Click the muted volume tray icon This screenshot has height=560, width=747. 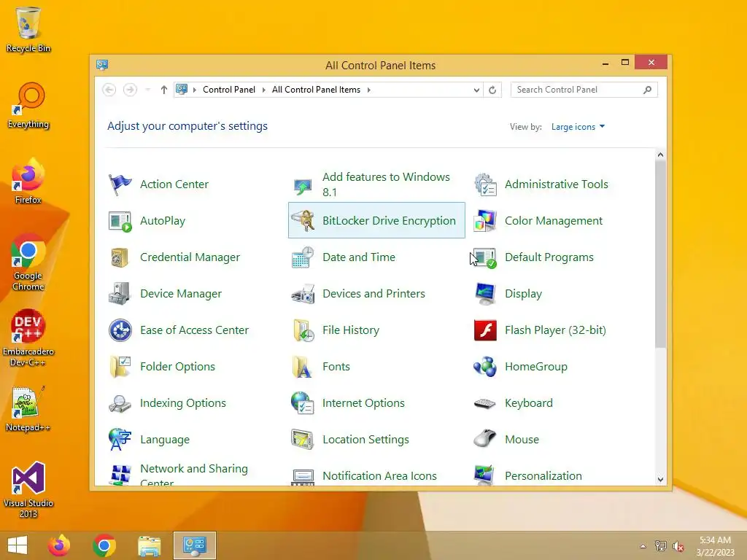[x=678, y=546]
